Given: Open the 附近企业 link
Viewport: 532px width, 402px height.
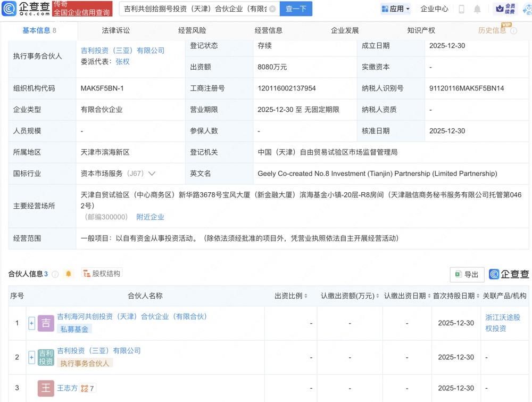Looking at the screenshot, I should [x=150, y=217].
